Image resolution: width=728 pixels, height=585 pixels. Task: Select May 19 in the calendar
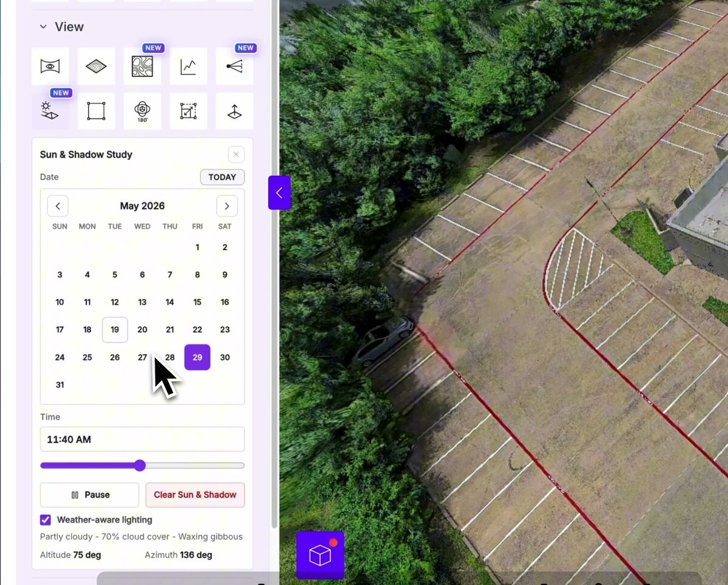(115, 330)
